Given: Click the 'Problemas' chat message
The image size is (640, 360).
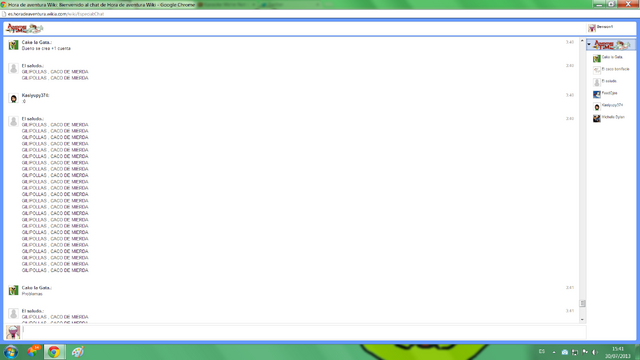Looking at the screenshot, I should (32, 294).
